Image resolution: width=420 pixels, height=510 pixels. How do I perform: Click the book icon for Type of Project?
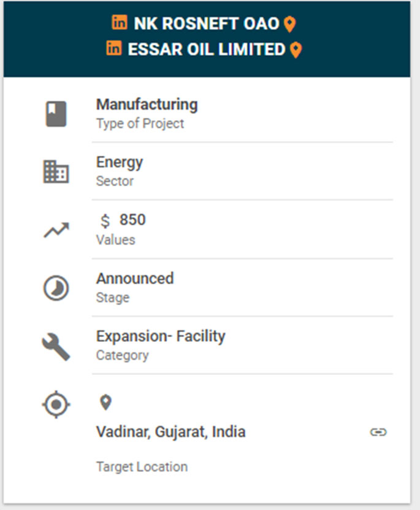click(56, 114)
